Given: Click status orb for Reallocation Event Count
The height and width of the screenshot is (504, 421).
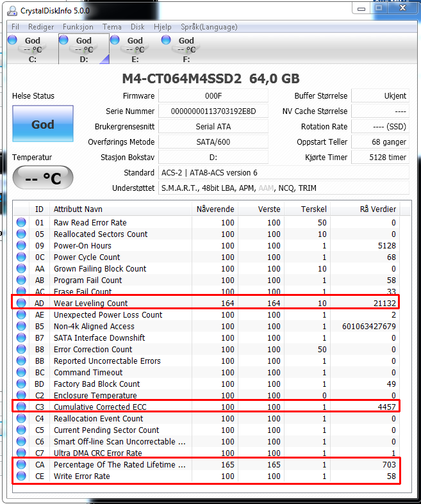Looking at the screenshot, I should pyautogui.click(x=21, y=418).
